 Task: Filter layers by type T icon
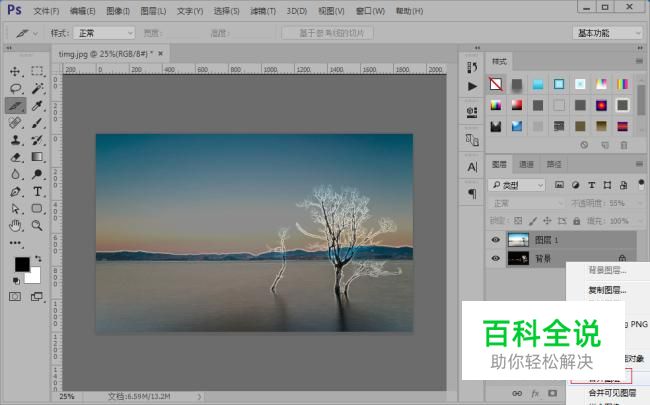[x=592, y=185]
